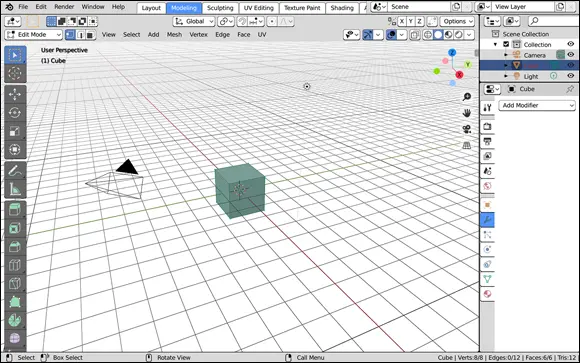The image size is (580, 363).
Task: Click the outliner search field
Action: (553, 21)
